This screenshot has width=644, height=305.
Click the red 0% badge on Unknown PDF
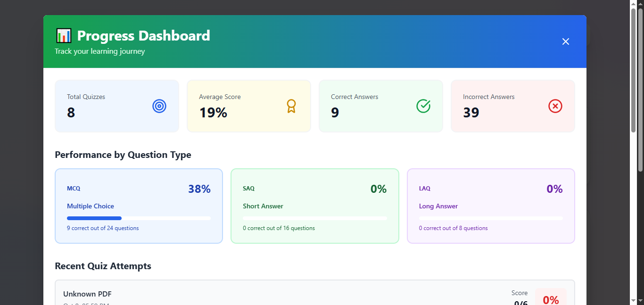551,297
